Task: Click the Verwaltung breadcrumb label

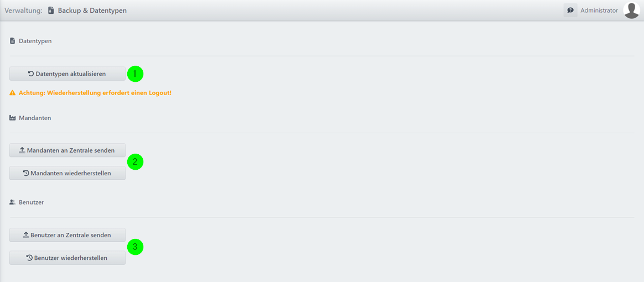Action: point(23,11)
